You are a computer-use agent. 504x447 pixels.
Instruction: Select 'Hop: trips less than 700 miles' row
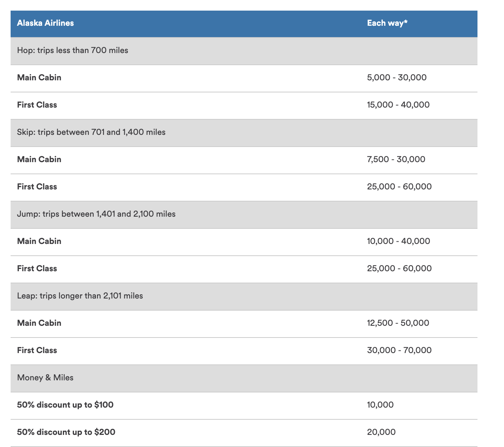click(244, 51)
